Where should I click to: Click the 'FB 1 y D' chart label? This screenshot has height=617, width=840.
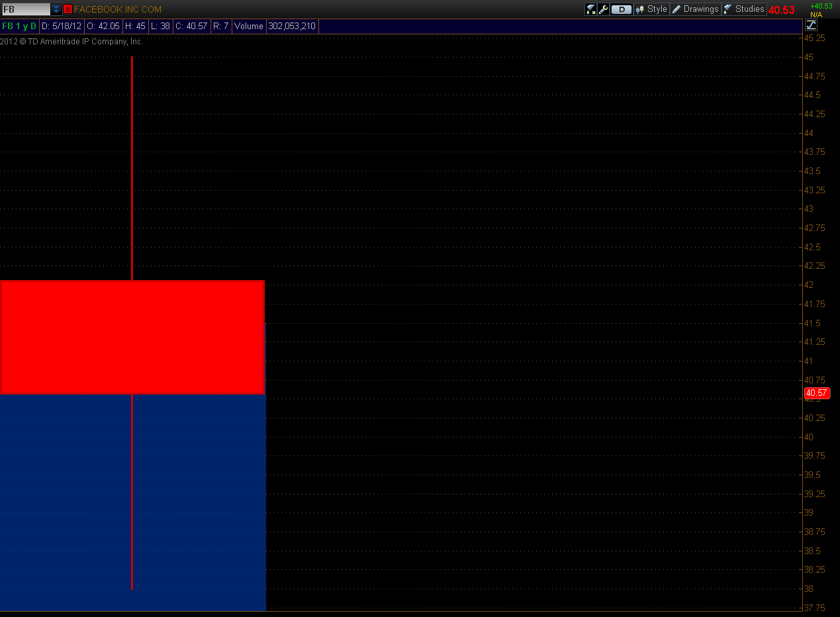(19, 26)
